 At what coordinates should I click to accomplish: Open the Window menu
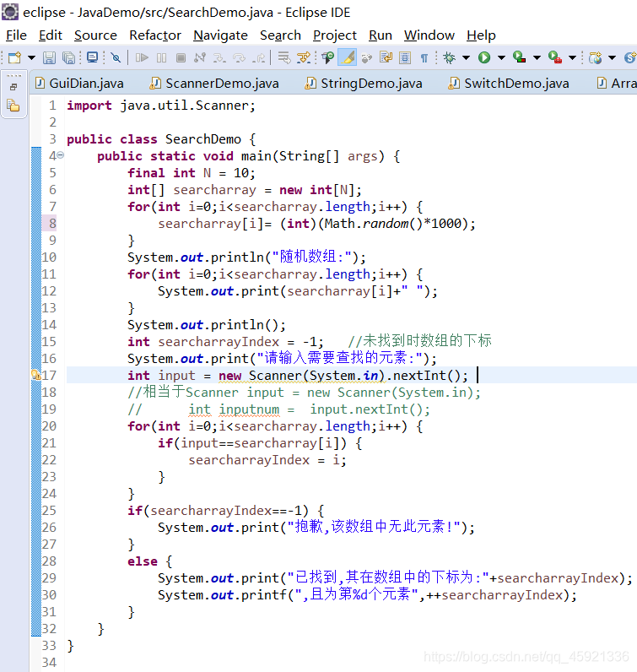429,35
